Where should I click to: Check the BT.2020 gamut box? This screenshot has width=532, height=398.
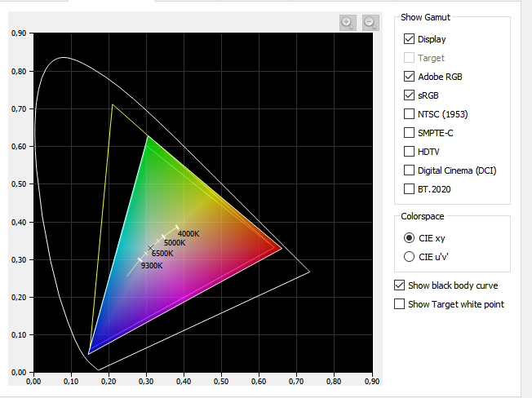point(409,189)
